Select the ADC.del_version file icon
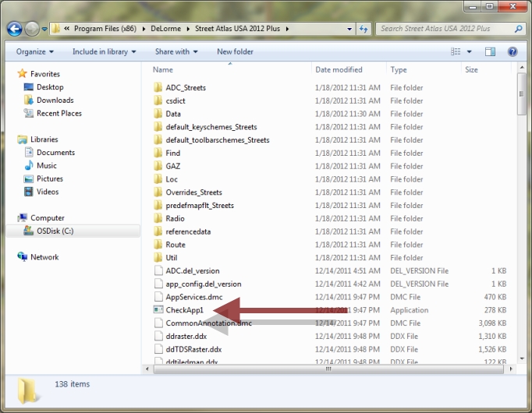Viewport: 532px width, 413px height. [x=158, y=270]
